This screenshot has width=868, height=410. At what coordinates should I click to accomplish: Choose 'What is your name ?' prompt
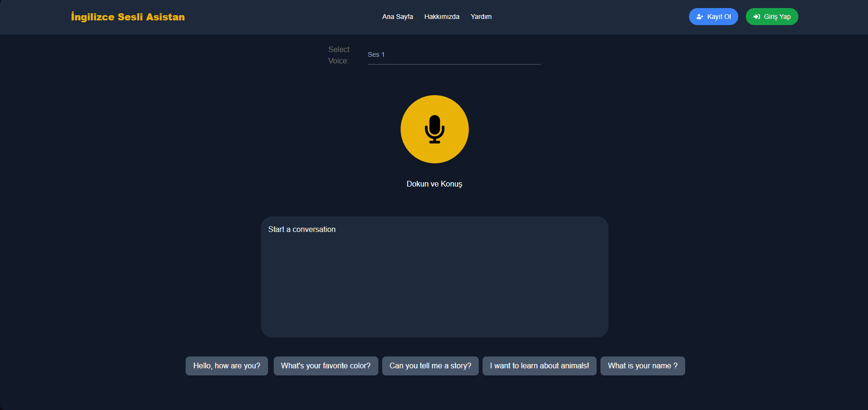642,366
